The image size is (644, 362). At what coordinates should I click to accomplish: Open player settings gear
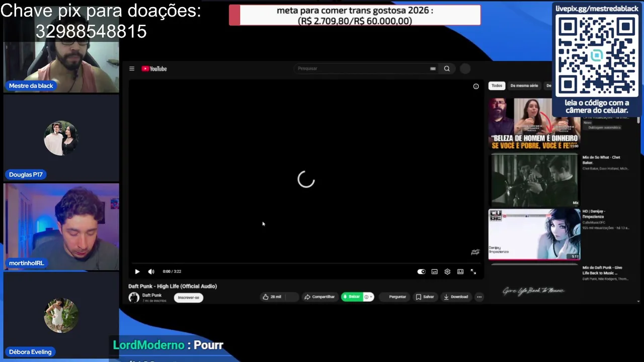(447, 271)
